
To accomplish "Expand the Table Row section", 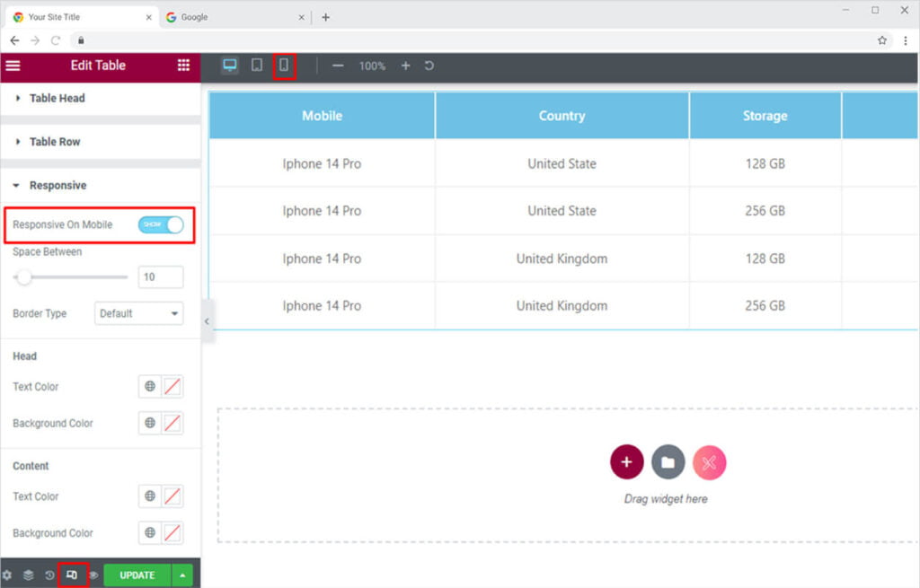I will click(55, 142).
